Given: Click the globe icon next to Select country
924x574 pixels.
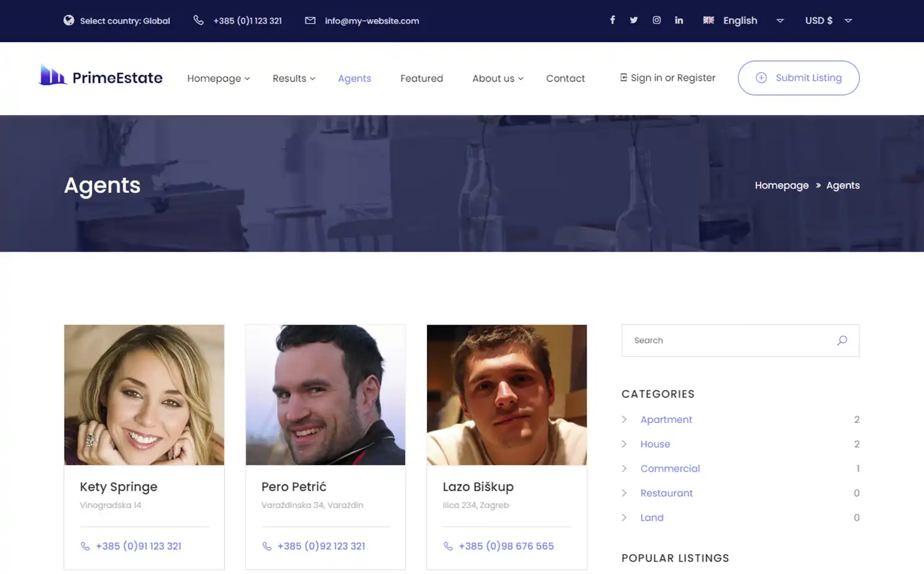Looking at the screenshot, I should tap(68, 20).
